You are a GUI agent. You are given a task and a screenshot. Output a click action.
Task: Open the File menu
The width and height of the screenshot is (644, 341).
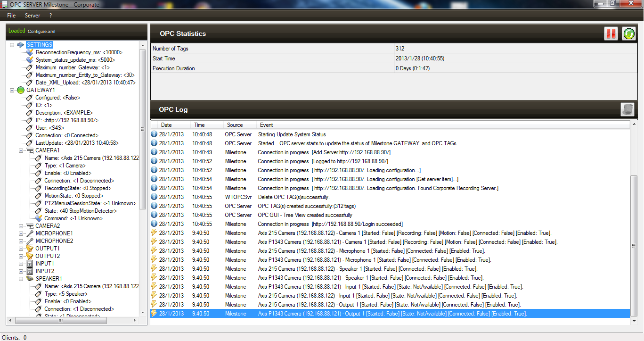coord(11,16)
